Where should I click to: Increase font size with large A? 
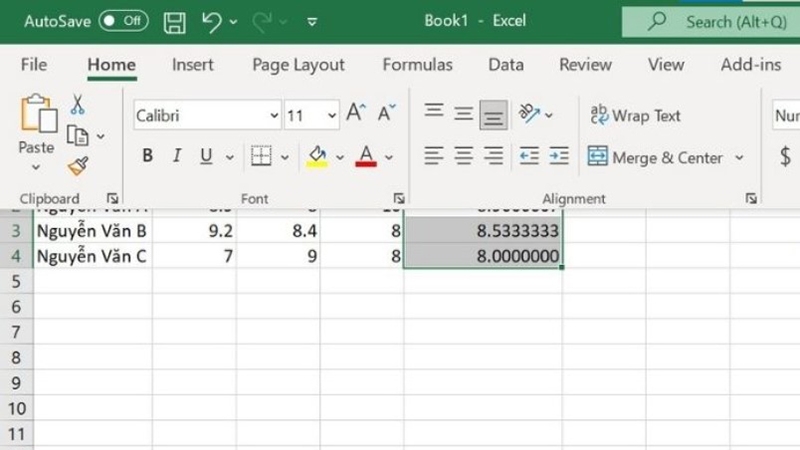click(356, 113)
